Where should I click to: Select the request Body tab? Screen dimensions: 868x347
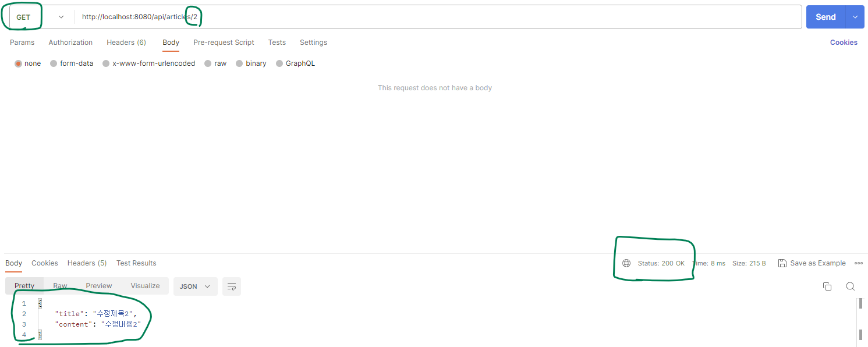tap(171, 43)
